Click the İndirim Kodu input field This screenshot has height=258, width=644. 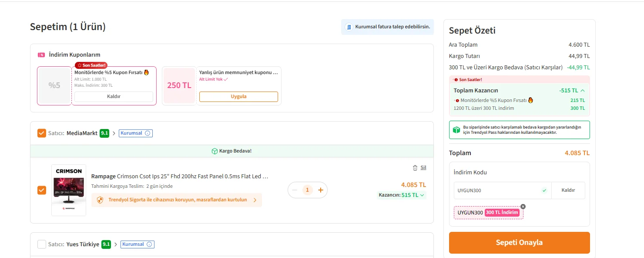(x=496, y=190)
